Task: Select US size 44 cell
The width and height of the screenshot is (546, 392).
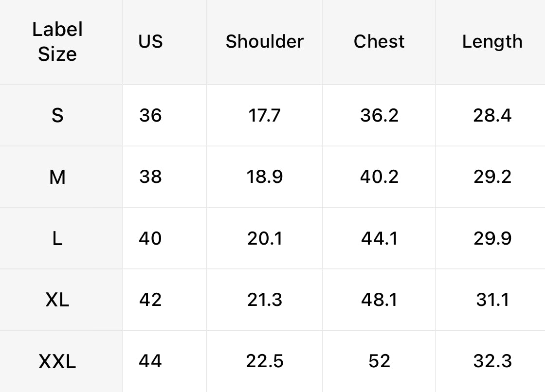Action: click(x=150, y=361)
